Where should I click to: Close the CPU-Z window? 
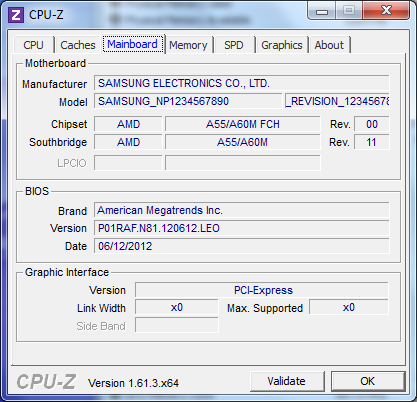pos(386,11)
